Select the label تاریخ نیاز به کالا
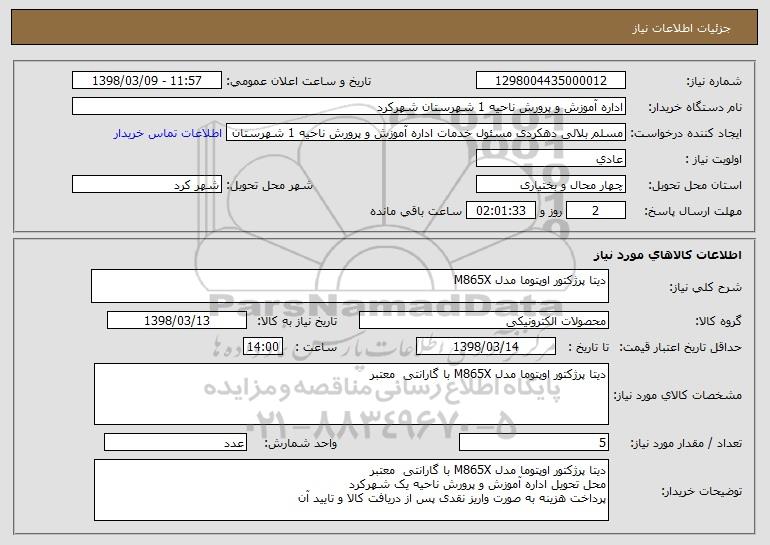Image resolution: width=770 pixels, height=545 pixels. (297, 321)
